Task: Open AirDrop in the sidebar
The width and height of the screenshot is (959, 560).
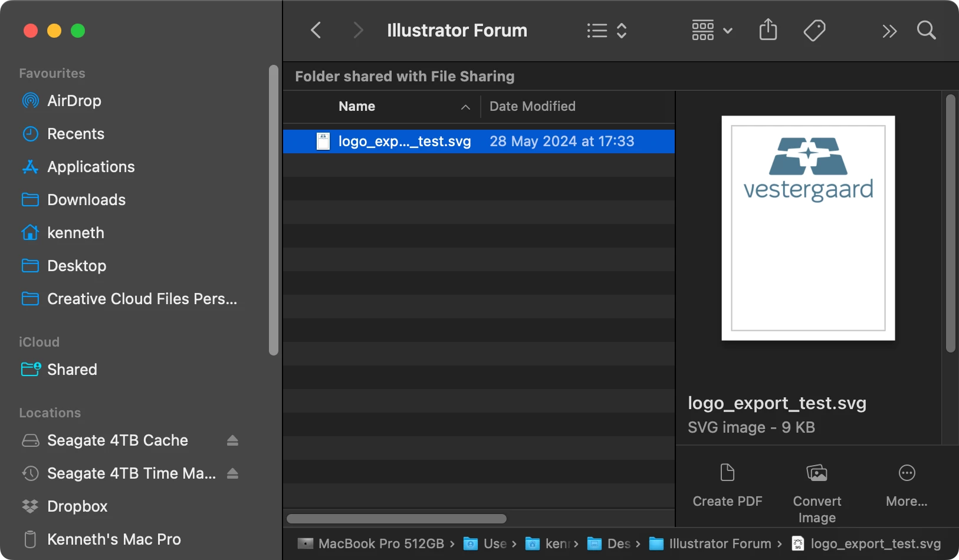Action: (x=62, y=101)
